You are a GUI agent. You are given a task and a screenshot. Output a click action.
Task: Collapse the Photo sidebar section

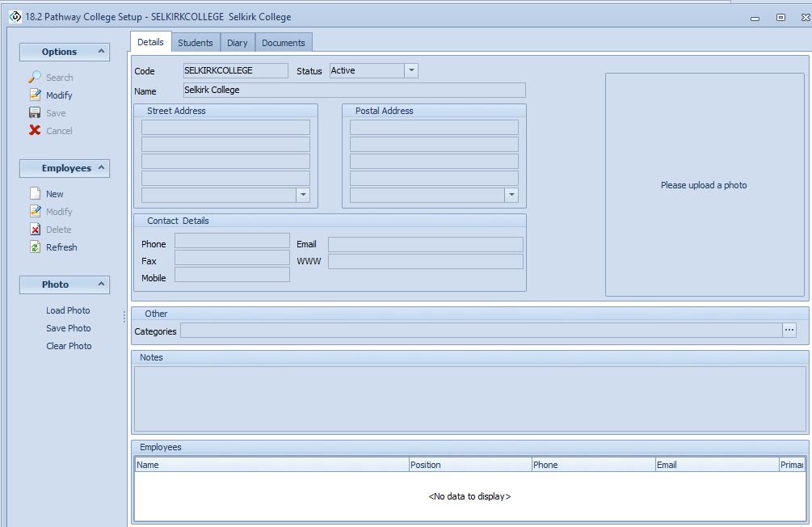coord(102,285)
